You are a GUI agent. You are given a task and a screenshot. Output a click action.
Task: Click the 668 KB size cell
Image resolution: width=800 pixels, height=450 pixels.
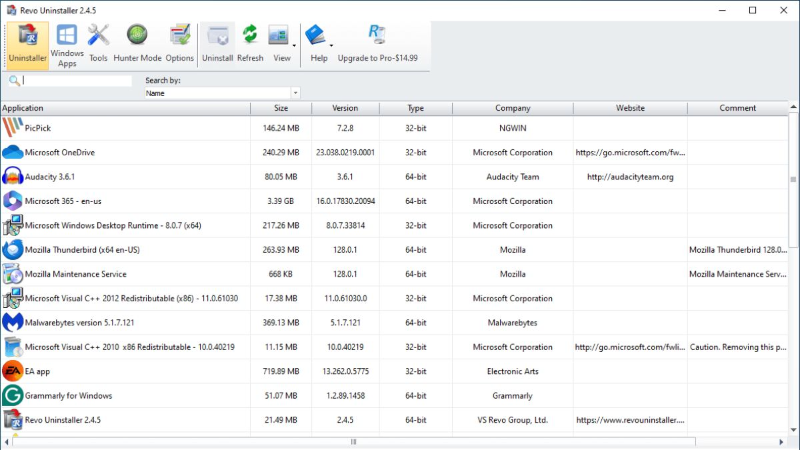pos(281,274)
